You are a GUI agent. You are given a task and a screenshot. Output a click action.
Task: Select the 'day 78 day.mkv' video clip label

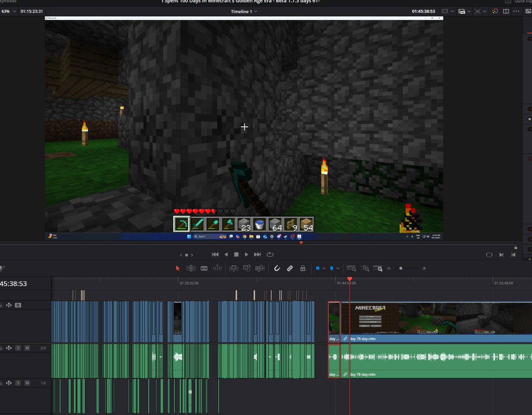(x=362, y=339)
